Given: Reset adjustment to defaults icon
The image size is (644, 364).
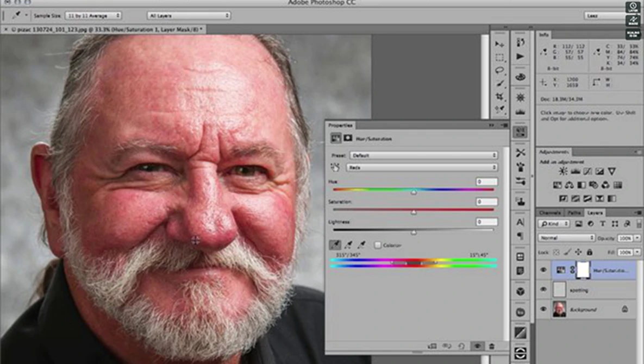Looking at the screenshot, I should tap(461, 347).
